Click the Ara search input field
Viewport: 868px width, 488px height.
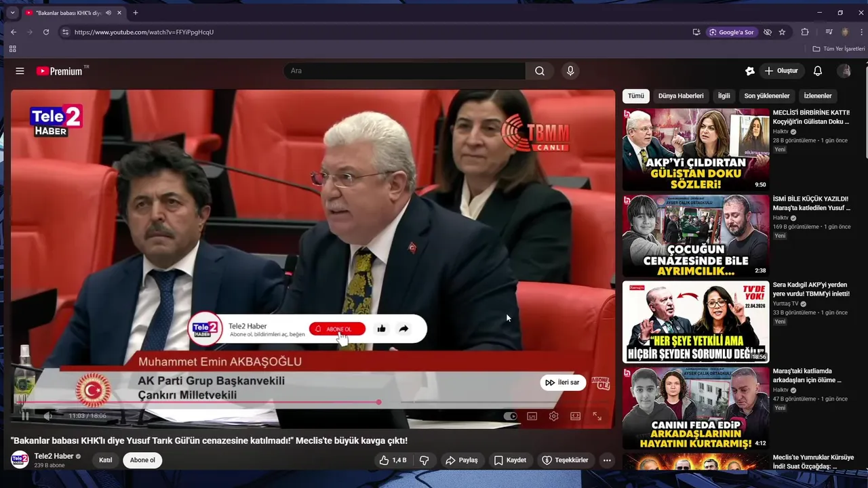(x=404, y=71)
